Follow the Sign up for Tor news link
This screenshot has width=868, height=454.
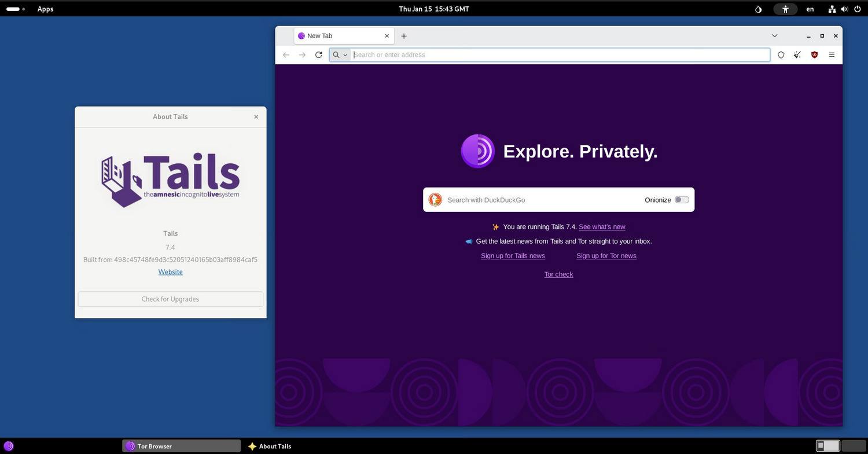click(606, 256)
